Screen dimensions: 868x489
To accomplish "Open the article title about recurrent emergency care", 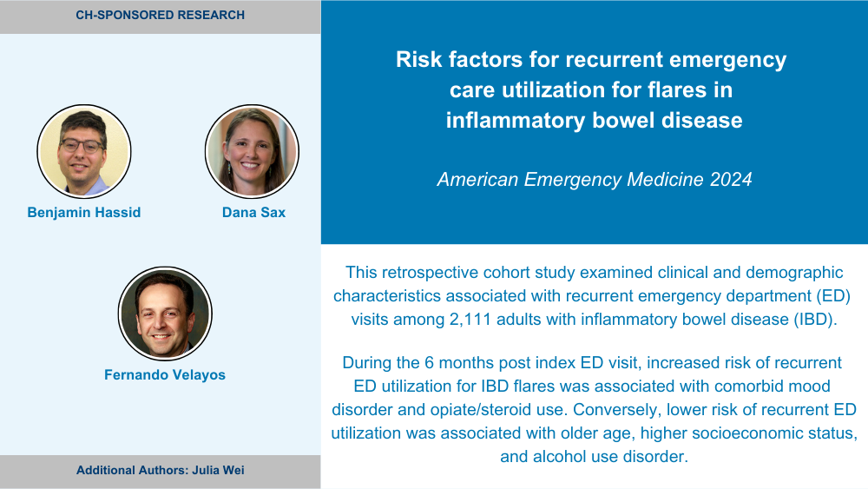I will tap(591, 89).
